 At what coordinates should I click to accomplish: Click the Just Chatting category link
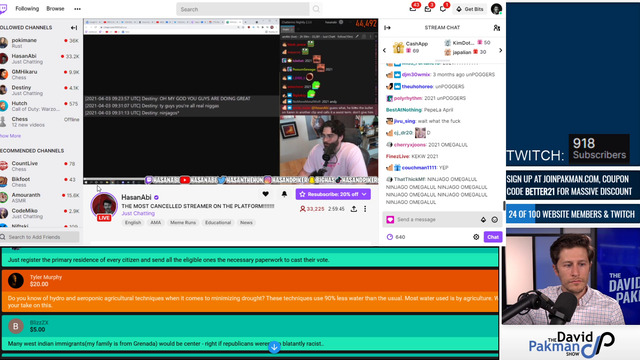(138, 213)
